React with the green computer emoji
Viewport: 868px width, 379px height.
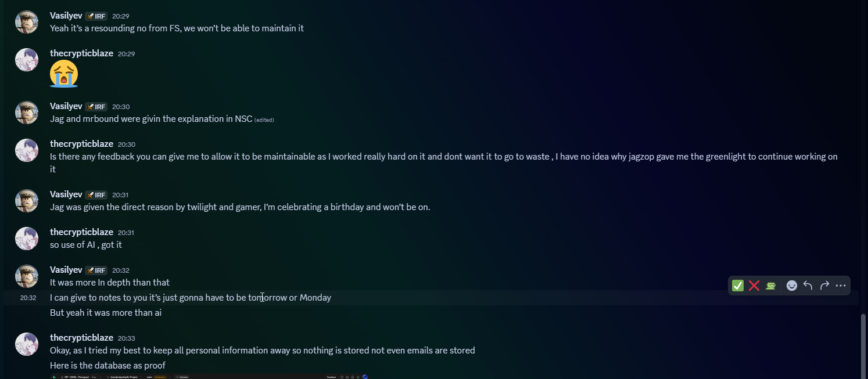(770, 286)
